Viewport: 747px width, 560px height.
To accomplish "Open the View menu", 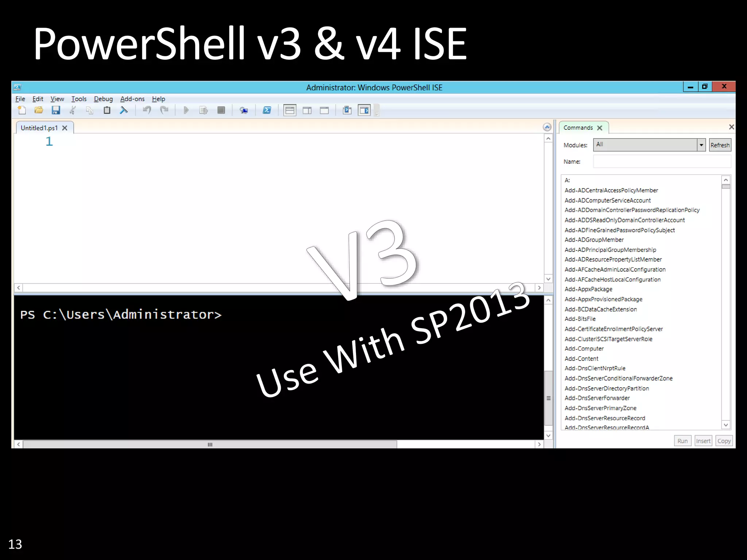I will tap(57, 99).
